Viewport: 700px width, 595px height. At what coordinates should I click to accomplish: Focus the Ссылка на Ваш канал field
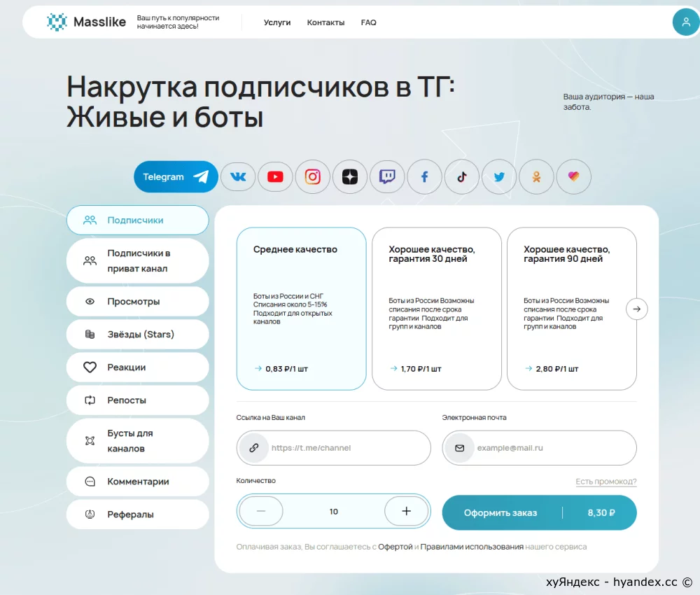tap(333, 448)
